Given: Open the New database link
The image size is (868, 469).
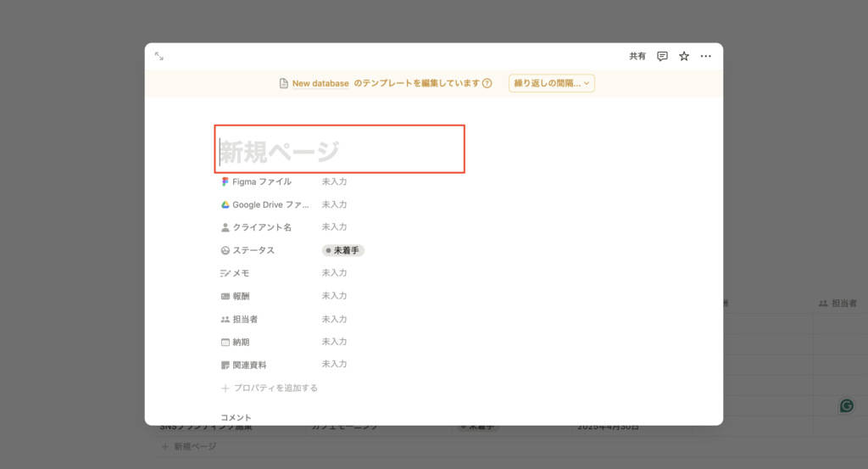Looking at the screenshot, I should (x=320, y=83).
